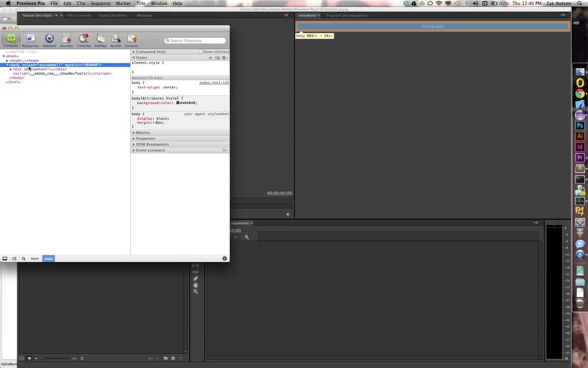Open the Console panel in DevTools
588x368 pixels.
point(131,40)
